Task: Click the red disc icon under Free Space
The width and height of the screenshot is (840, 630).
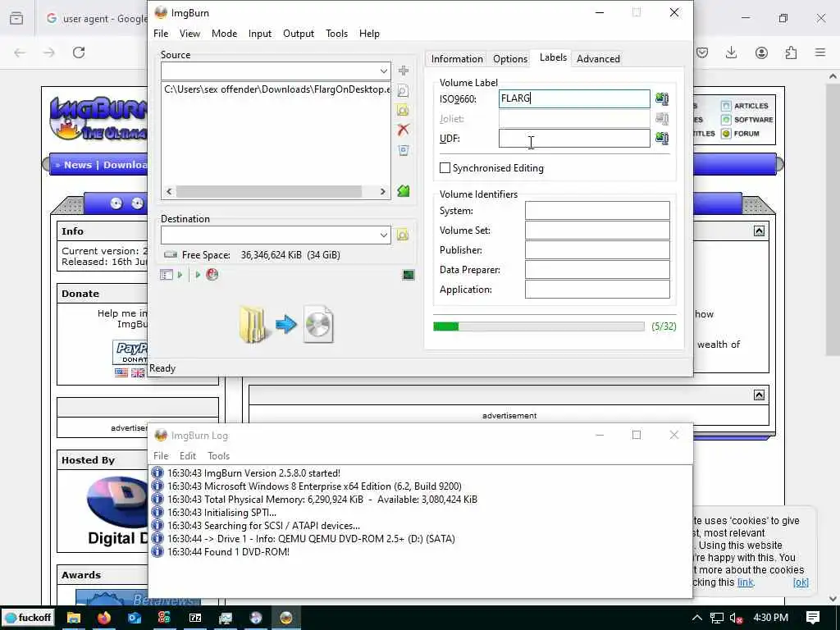Action: 212,275
